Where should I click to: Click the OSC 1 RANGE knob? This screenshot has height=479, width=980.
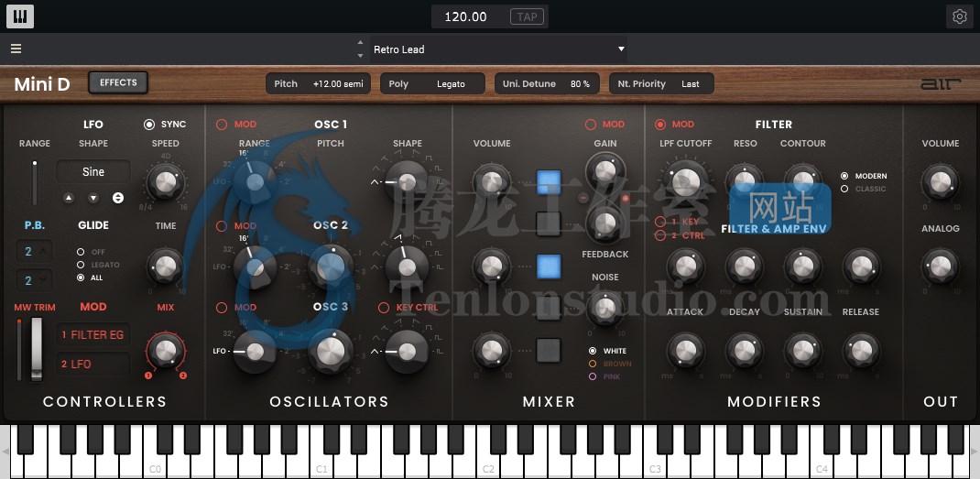[x=255, y=182]
